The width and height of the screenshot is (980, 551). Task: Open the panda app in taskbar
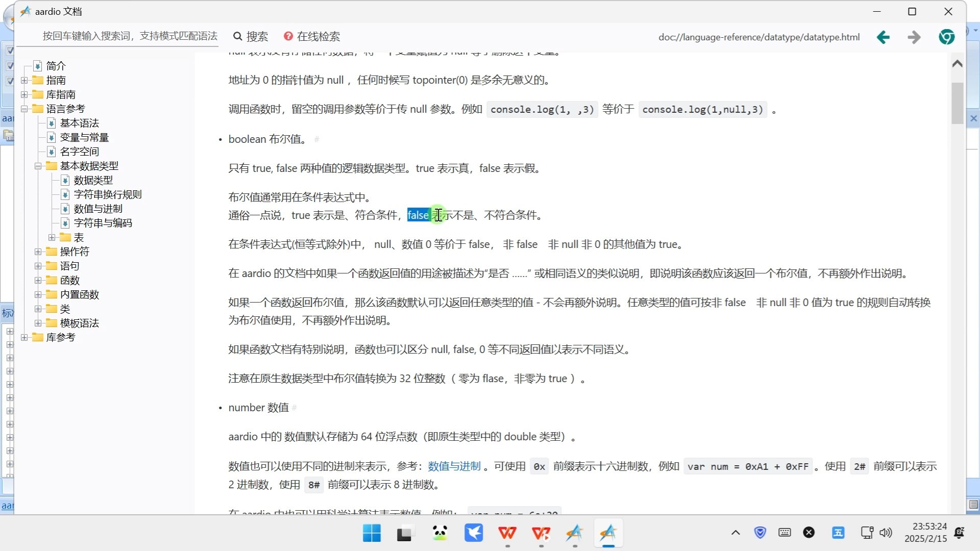coord(439,533)
